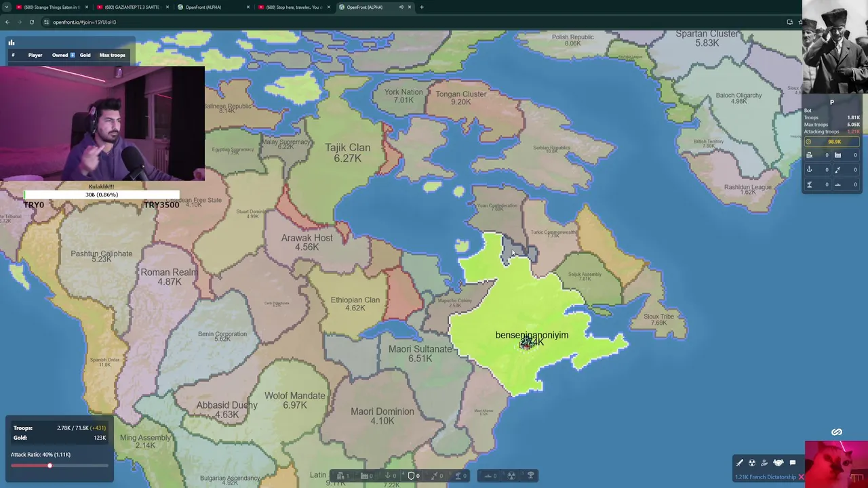Close the Stop here, traveler tab
Screen dimensions: 868x488
329,7
